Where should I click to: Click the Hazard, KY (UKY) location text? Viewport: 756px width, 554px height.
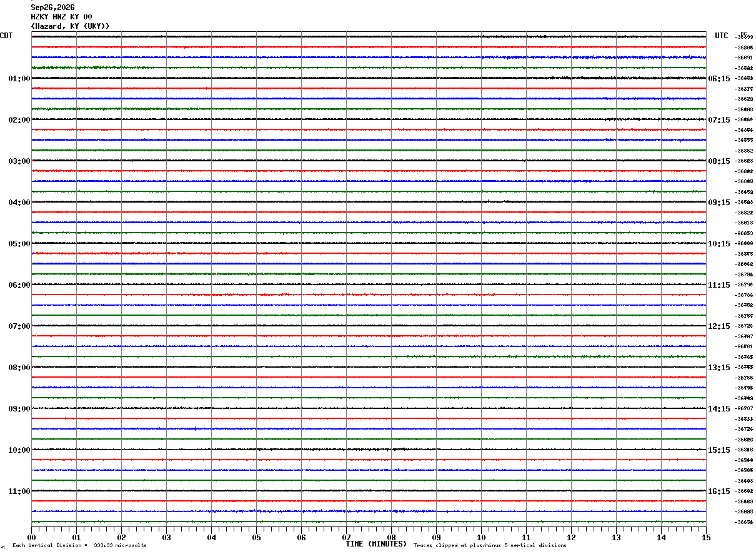[x=70, y=26]
